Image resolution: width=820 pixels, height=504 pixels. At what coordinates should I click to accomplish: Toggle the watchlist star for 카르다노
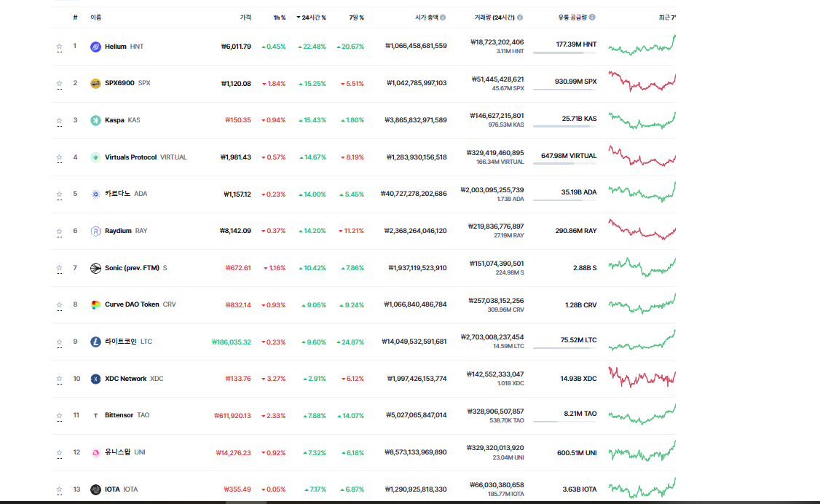(59, 194)
